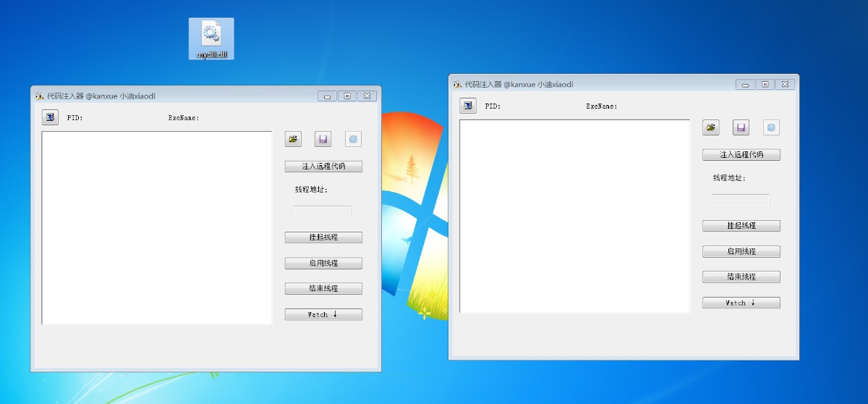Click code text area in left window

(x=157, y=228)
